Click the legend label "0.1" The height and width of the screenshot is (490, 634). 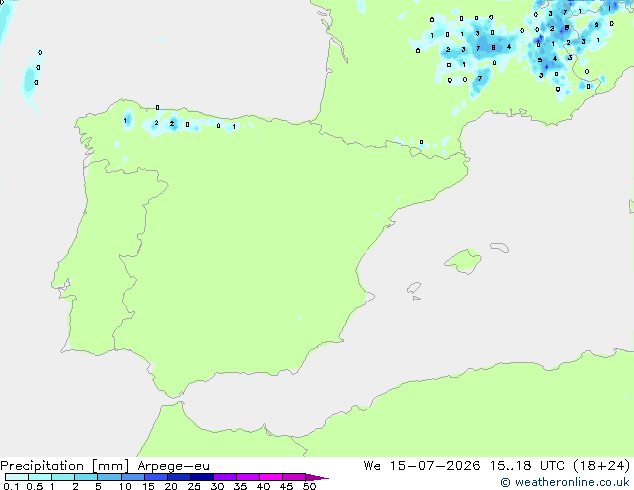[x=11, y=486]
